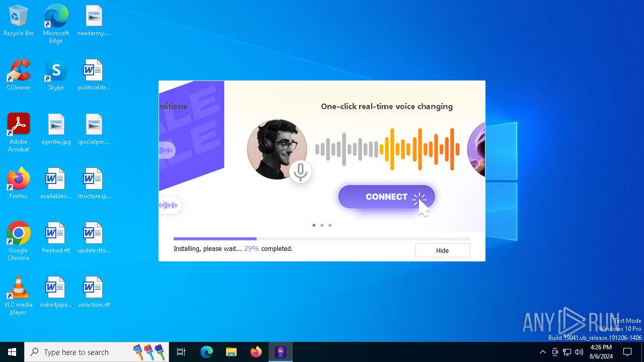The width and height of the screenshot is (644, 362).
Task: Launch Google Chrome from the desktop
Action: coord(19,241)
